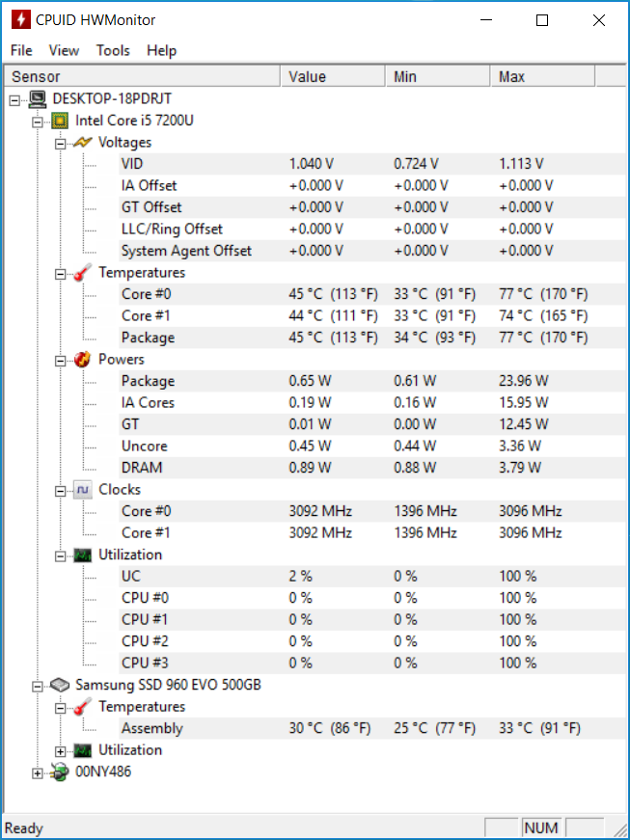Click the Max column header
Screen dimensions: 630x840
coord(542,76)
